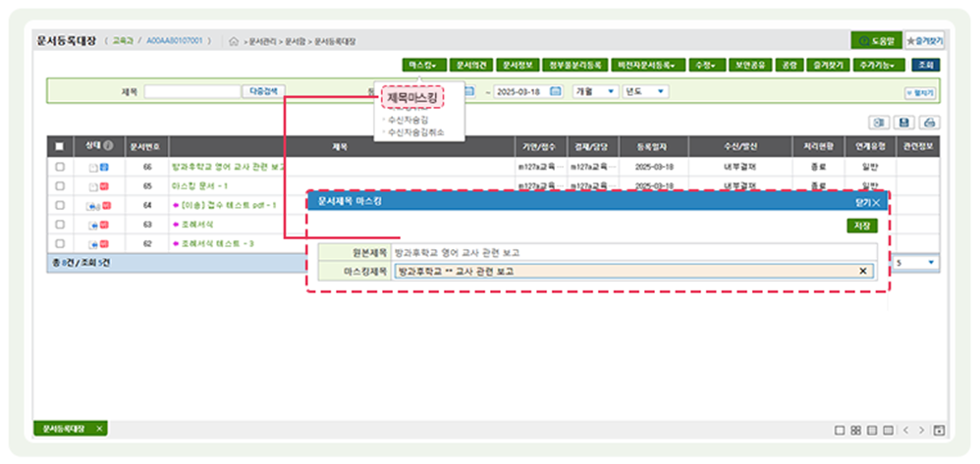
Task: Switch to the 문서등록대장 bottom tab
Action: pos(64,429)
